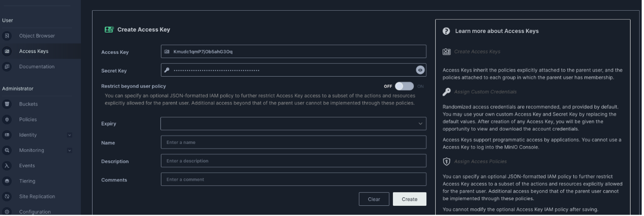
Task: Go to Monitoring in the sidebar
Action: coord(32,150)
